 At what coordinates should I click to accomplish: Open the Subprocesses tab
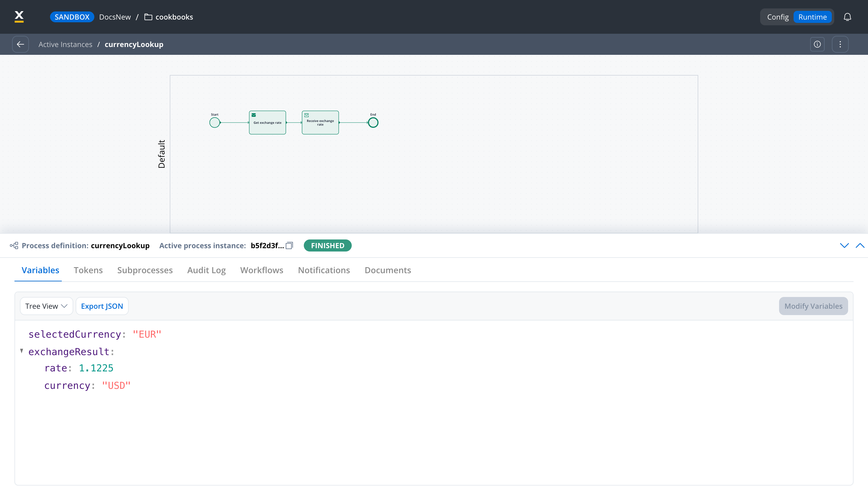coord(145,270)
